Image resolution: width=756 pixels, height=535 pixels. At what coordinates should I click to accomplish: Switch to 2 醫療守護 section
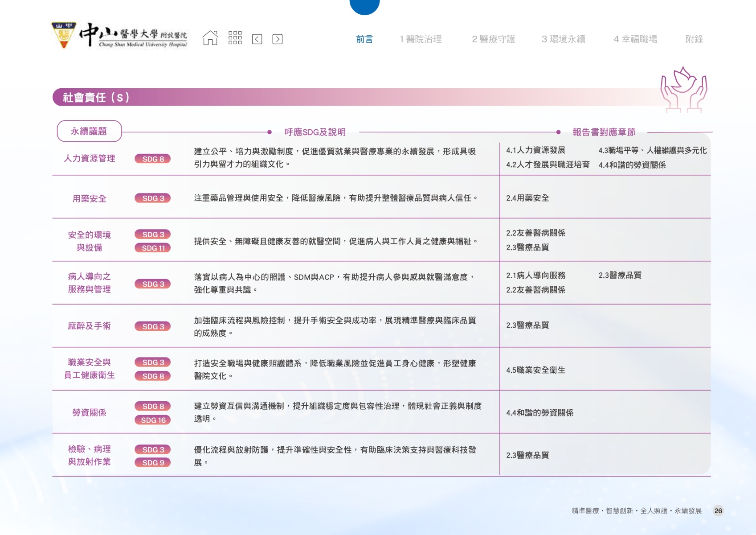[x=493, y=39]
